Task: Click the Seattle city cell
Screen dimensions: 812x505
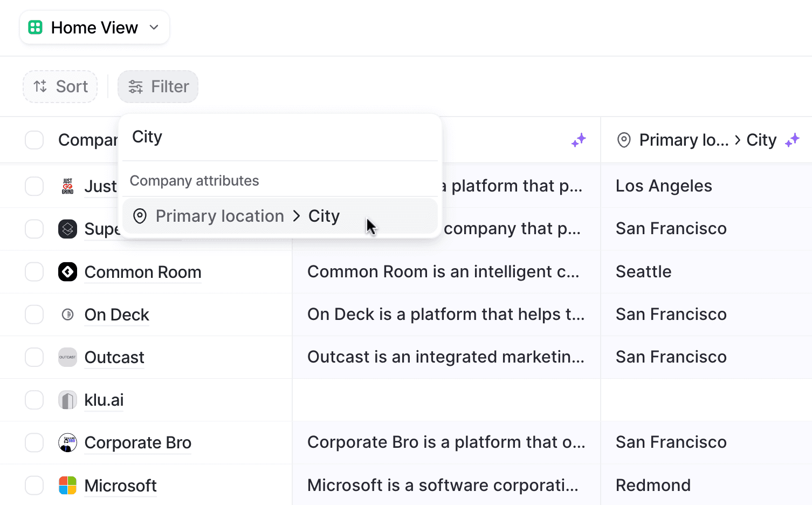Action: click(644, 272)
